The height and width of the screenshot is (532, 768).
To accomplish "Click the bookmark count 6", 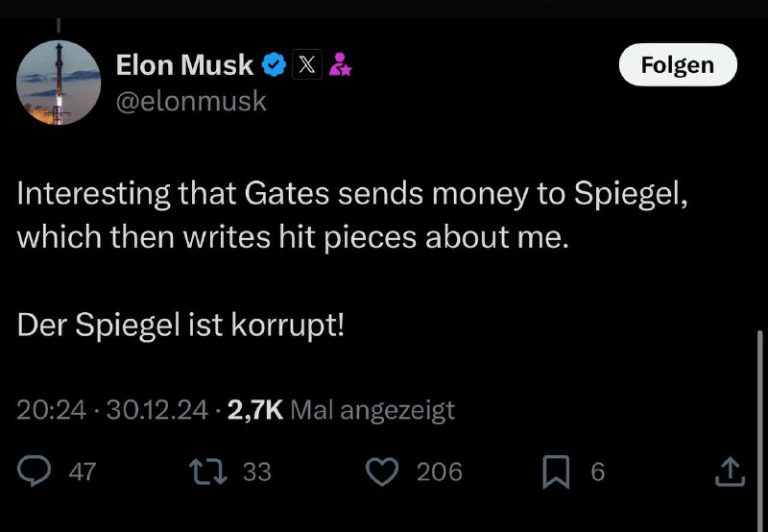I will 598,472.
